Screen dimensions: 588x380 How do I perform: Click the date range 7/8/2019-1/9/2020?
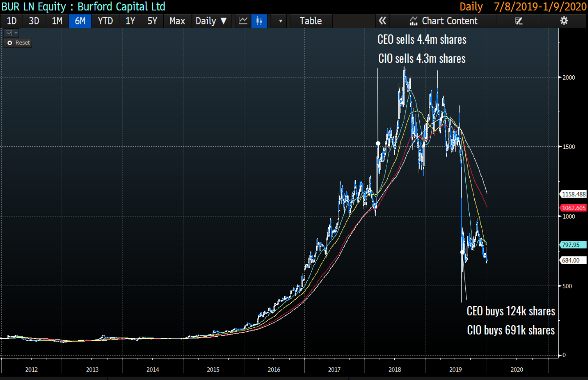540,6
